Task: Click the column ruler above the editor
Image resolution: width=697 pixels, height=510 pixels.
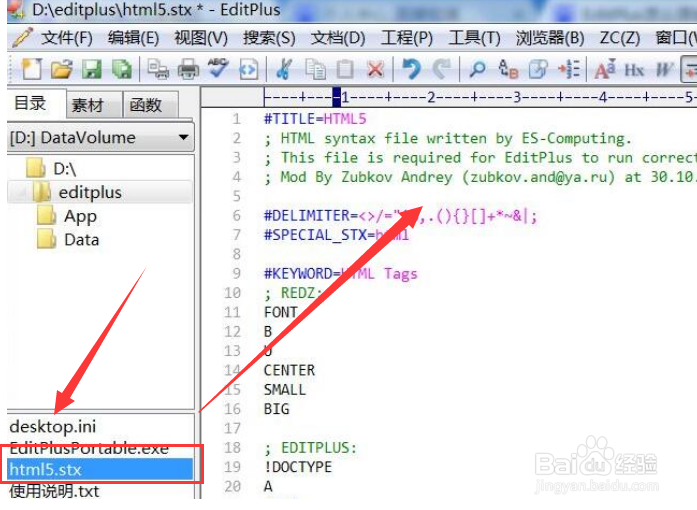Action: click(x=479, y=97)
